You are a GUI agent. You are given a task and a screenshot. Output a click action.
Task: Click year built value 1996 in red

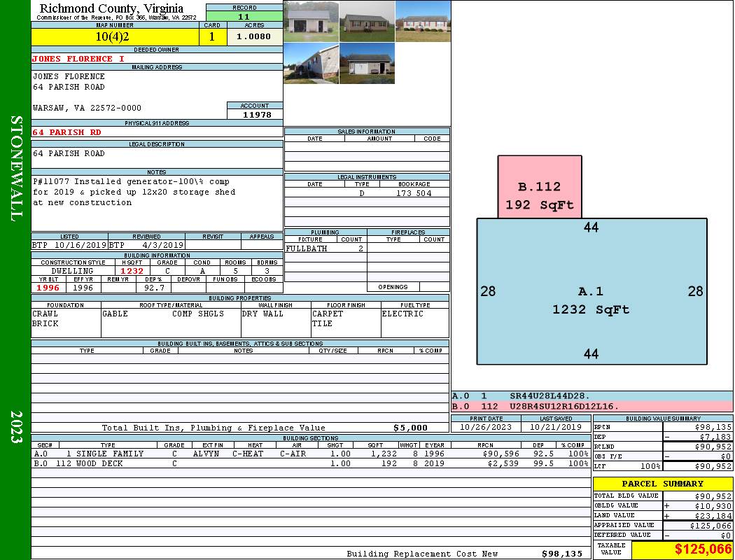tap(48, 288)
